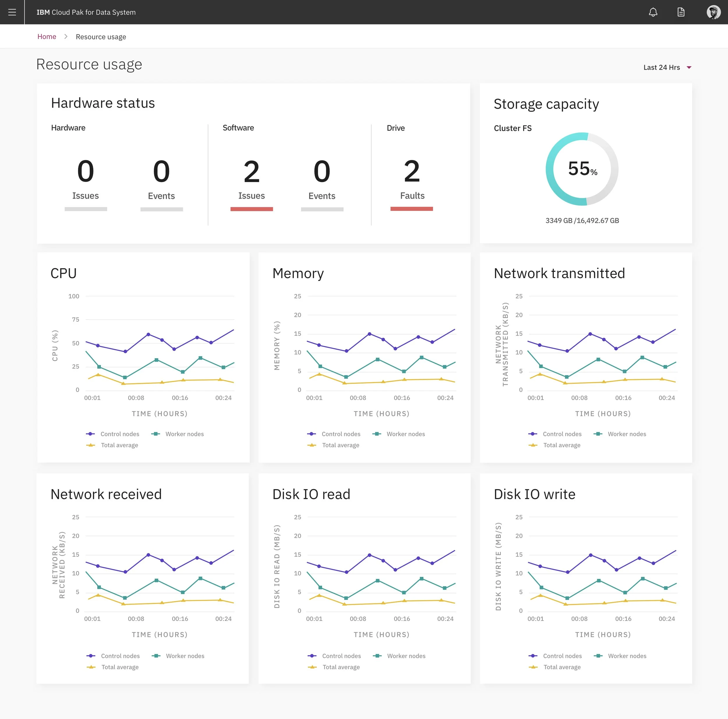Click Control nodes legend marker in Disk IO read
Viewport: 728px width, 719px height.
point(312,656)
